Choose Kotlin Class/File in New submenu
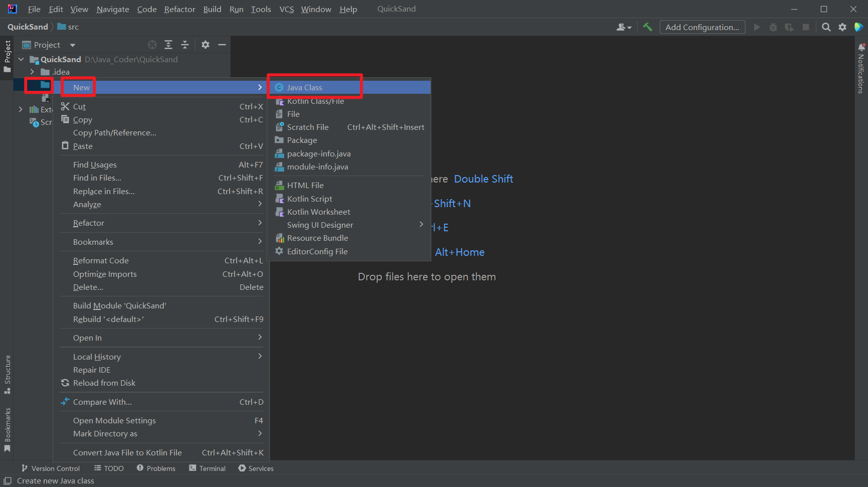This screenshot has width=868, height=487. 349,101
